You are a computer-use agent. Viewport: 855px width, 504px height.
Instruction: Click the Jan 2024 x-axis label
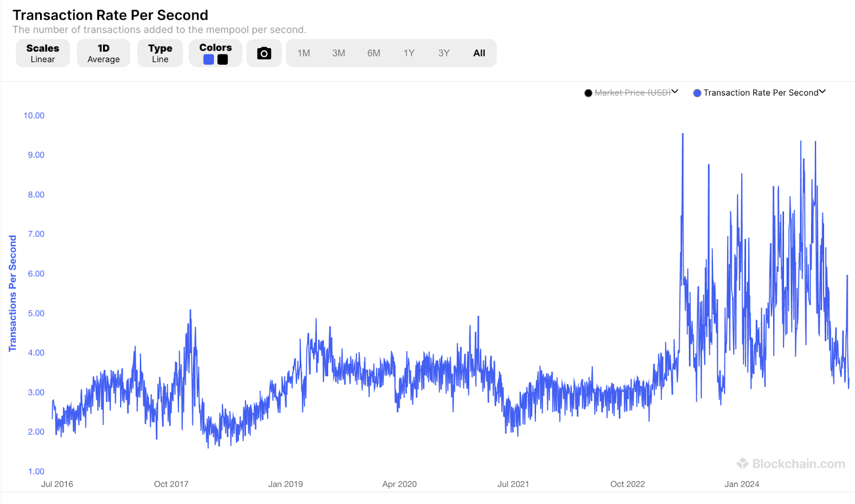[x=742, y=484]
